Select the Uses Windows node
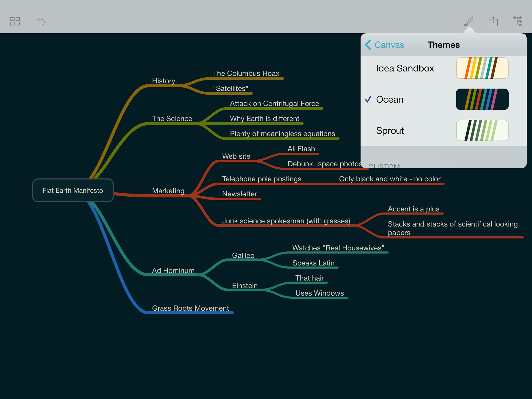The height and width of the screenshot is (399, 532). pyautogui.click(x=320, y=293)
